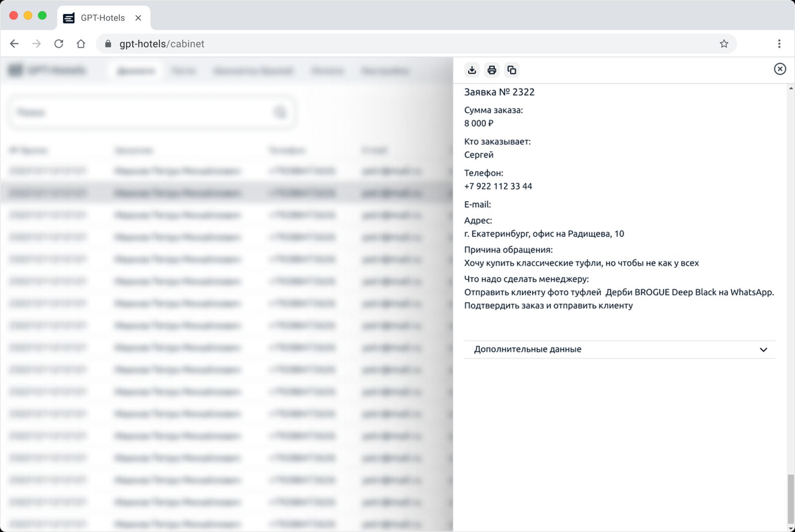Print the request with the printer icon

[491, 70]
